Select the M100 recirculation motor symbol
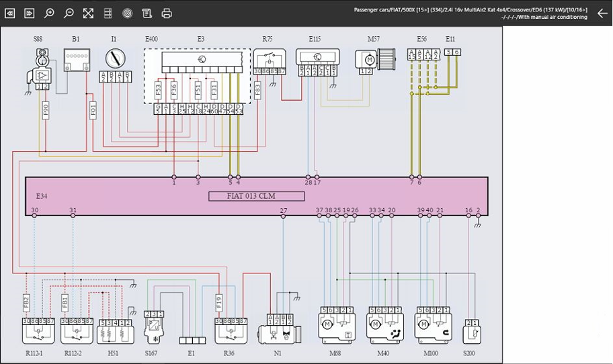 coord(433,325)
